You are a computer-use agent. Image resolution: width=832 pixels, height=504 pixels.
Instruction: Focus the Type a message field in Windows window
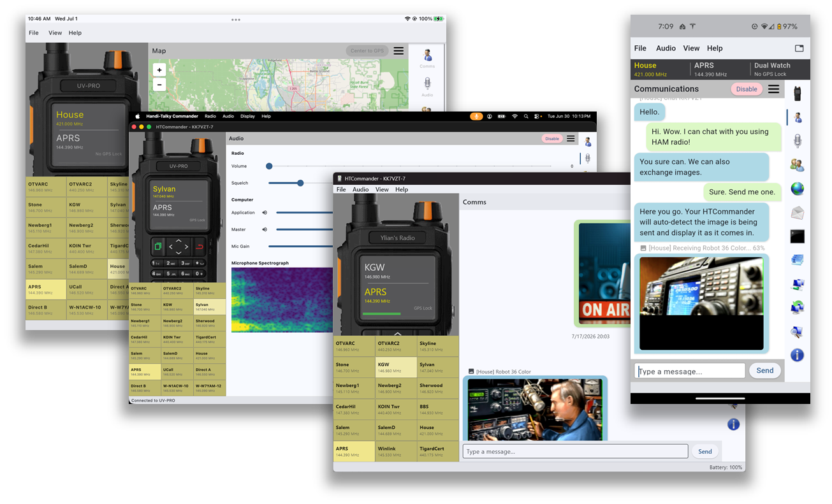(575, 451)
